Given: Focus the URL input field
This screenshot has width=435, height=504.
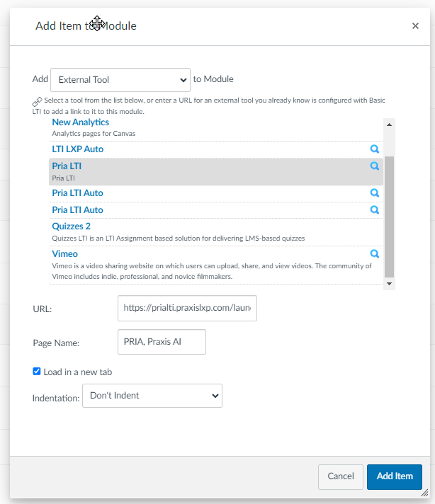Looking at the screenshot, I should [187, 308].
